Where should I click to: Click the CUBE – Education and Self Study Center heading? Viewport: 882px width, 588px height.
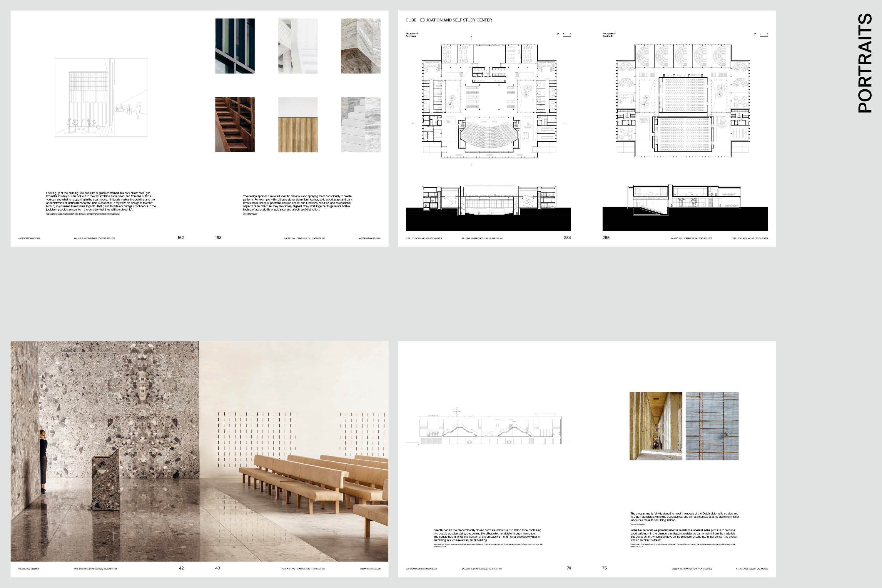[449, 20]
